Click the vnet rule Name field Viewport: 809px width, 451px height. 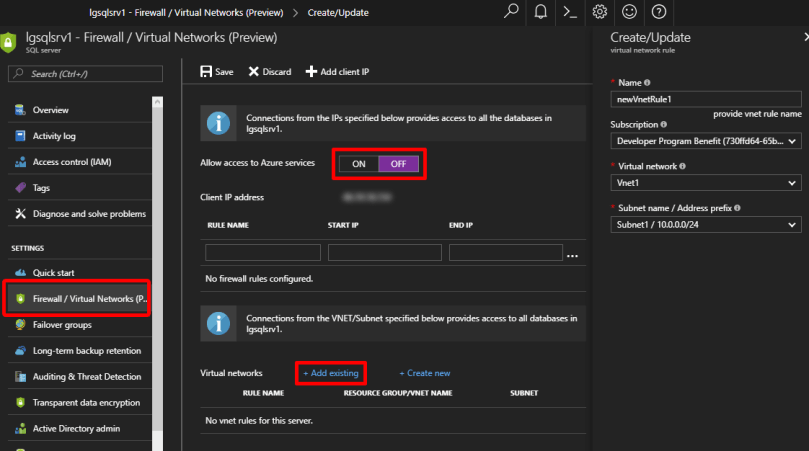tap(705, 99)
